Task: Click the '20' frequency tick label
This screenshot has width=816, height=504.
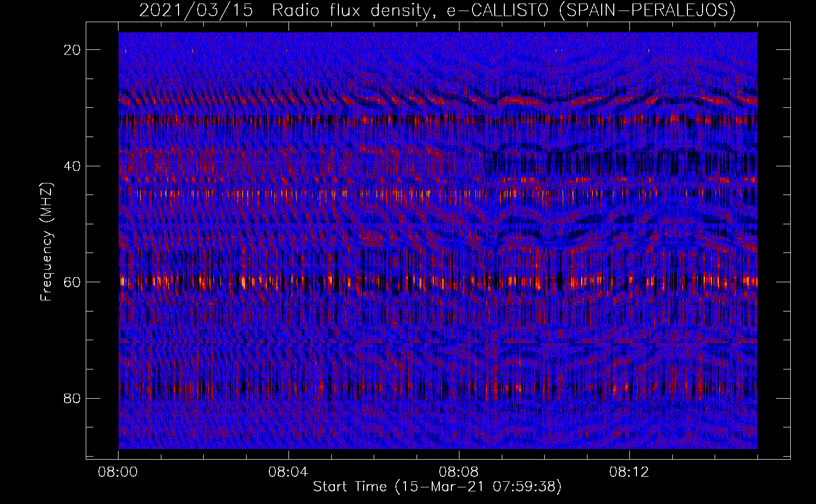Action: click(x=72, y=49)
